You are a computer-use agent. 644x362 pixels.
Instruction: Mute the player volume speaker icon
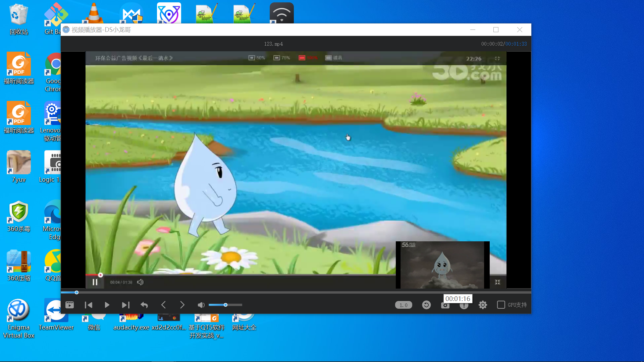[201, 305]
